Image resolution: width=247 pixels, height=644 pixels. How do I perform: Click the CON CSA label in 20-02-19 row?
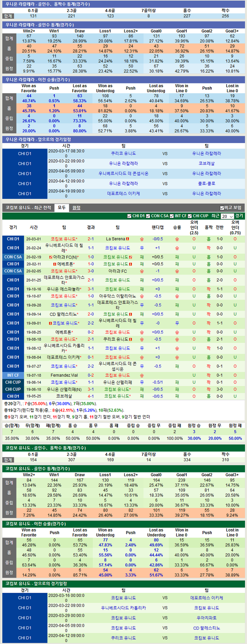[x=13, y=257]
